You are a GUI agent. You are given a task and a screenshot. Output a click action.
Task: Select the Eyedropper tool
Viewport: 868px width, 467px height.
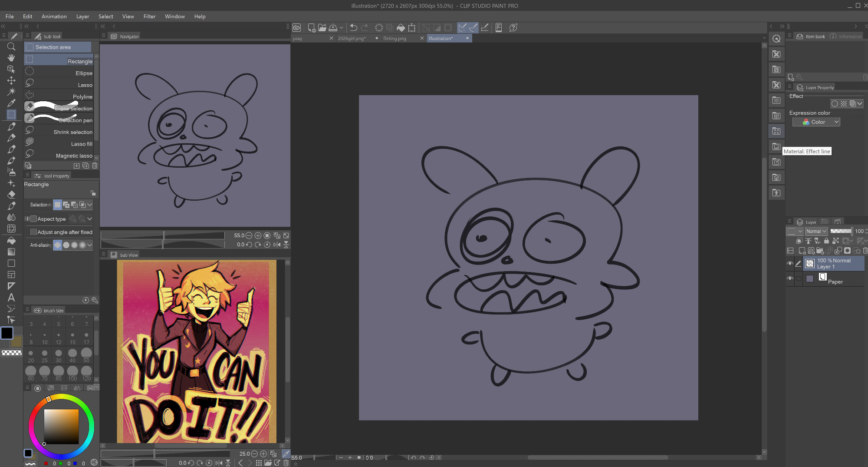11,103
